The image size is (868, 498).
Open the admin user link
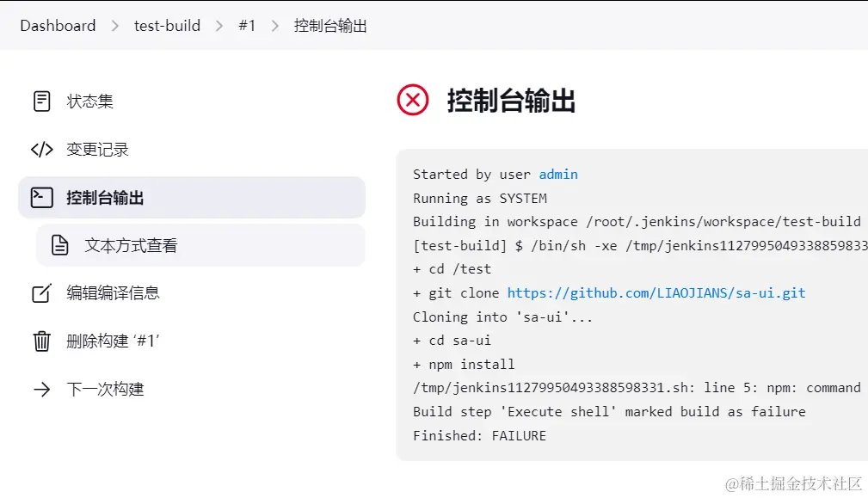(x=558, y=175)
